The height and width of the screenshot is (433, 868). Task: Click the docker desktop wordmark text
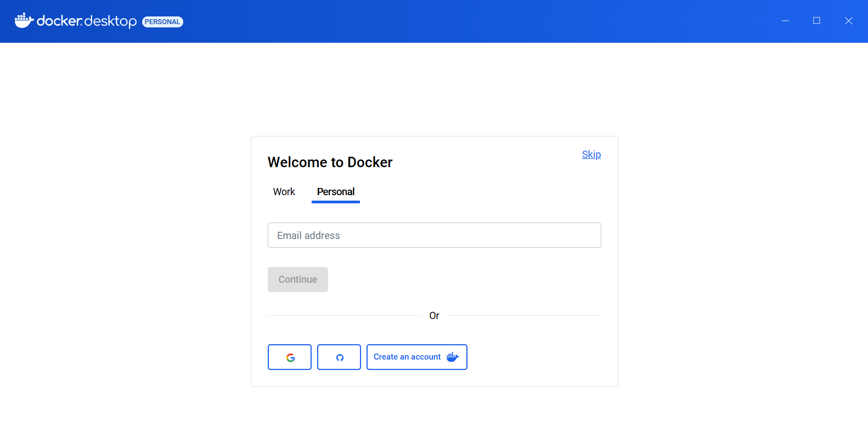[87, 21]
